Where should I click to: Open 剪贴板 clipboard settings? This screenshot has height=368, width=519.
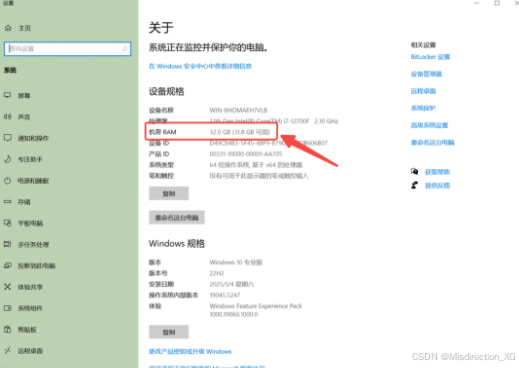(27, 329)
